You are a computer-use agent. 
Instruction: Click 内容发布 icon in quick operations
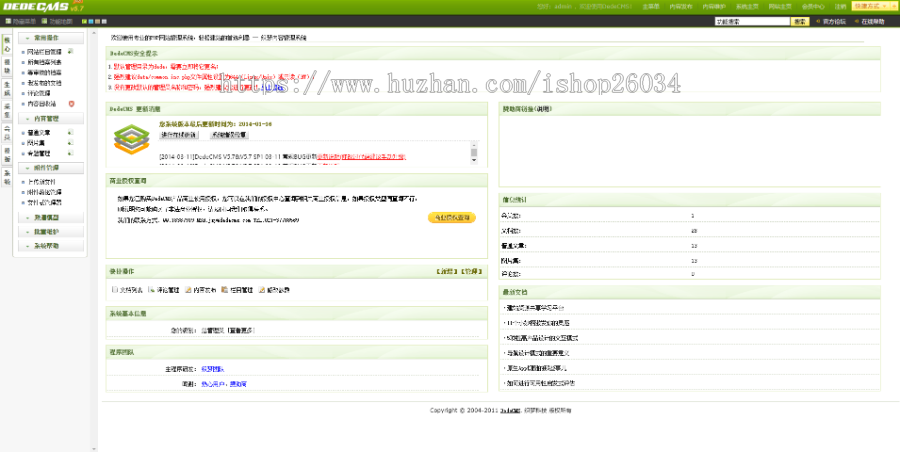[x=188, y=290]
